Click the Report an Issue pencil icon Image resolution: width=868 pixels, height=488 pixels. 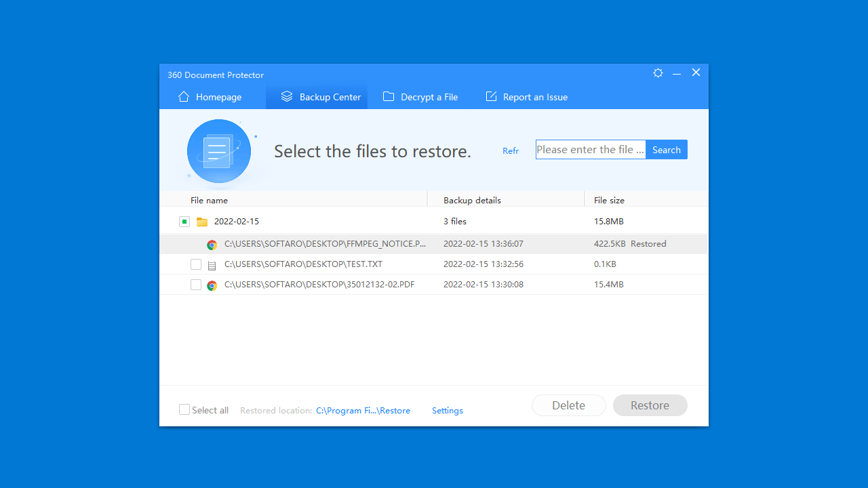[491, 96]
